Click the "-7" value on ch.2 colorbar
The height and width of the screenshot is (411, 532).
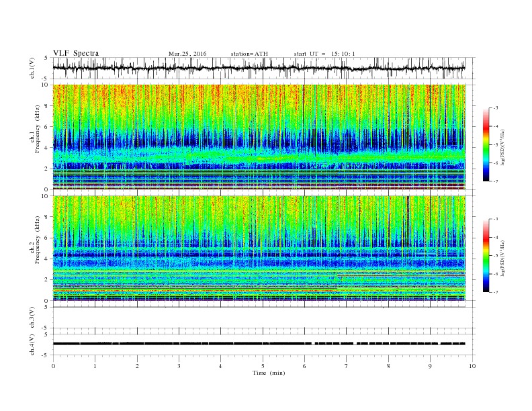point(496,292)
